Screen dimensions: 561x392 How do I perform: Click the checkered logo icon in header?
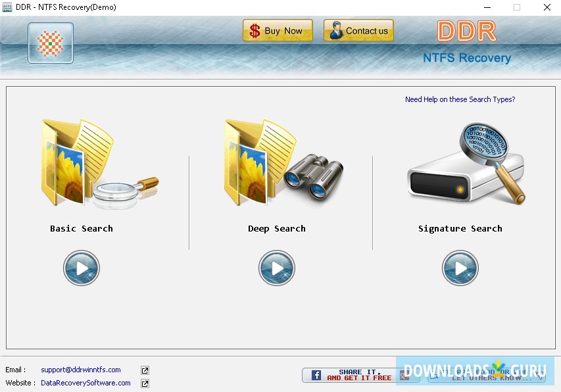click(51, 43)
